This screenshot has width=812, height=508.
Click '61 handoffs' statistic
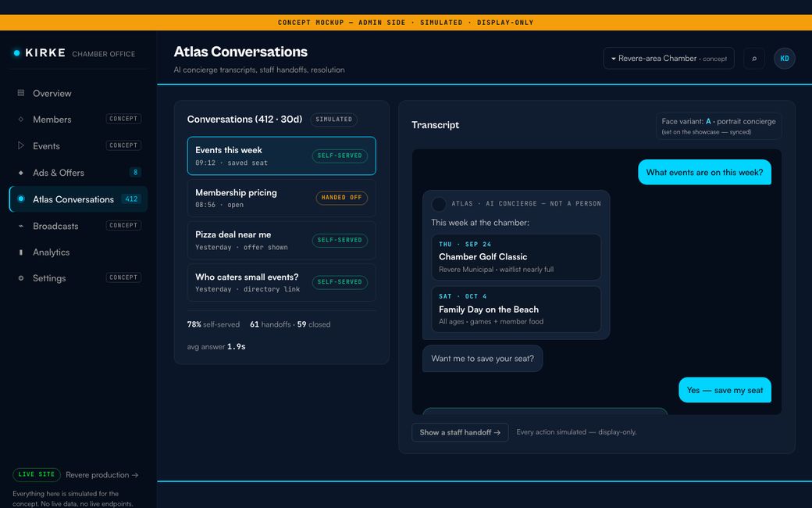(x=270, y=324)
